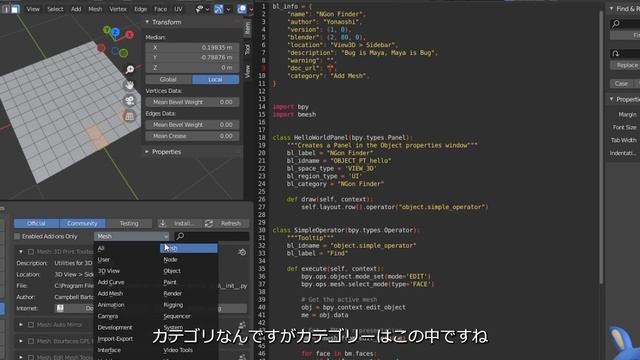The width and height of the screenshot is (640, 360).
Task: Toggle Community add-ons filter
Action: [82, 223]
